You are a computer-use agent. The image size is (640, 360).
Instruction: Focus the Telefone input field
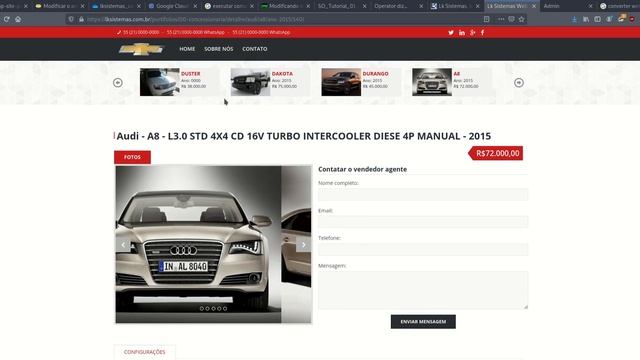[423, 249]
